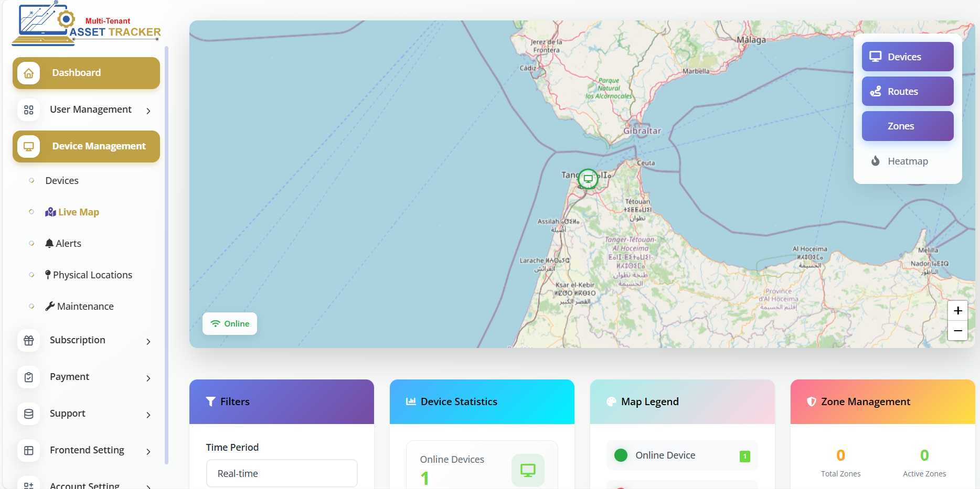Toggle the Routes map layer
Image resolution: width=980 pixels, height=489 pixels.
point(907,91)
